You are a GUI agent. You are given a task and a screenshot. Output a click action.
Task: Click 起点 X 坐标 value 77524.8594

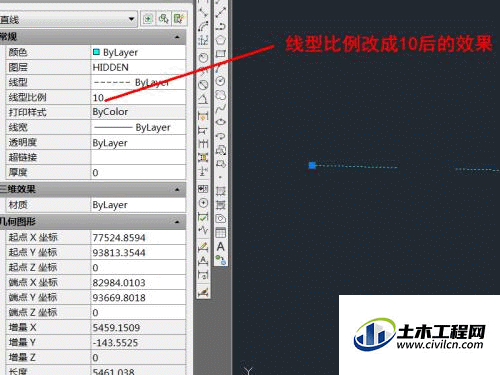[x=138, y=237]
